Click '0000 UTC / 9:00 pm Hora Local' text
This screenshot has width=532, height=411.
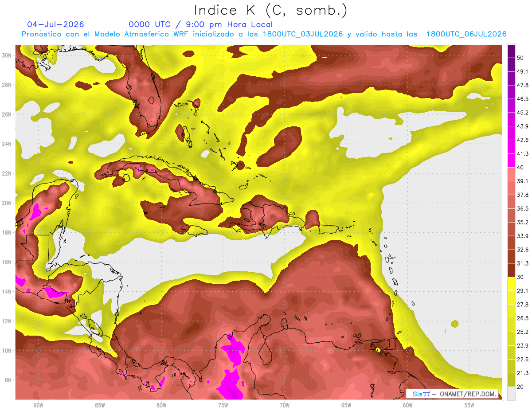point(201,25)
